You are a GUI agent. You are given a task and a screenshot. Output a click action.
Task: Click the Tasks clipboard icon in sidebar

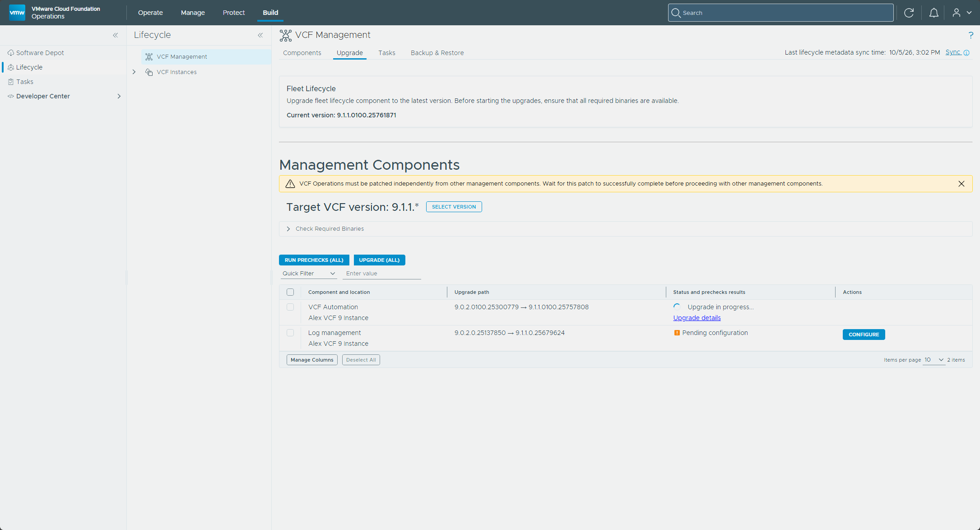[11, 82]
